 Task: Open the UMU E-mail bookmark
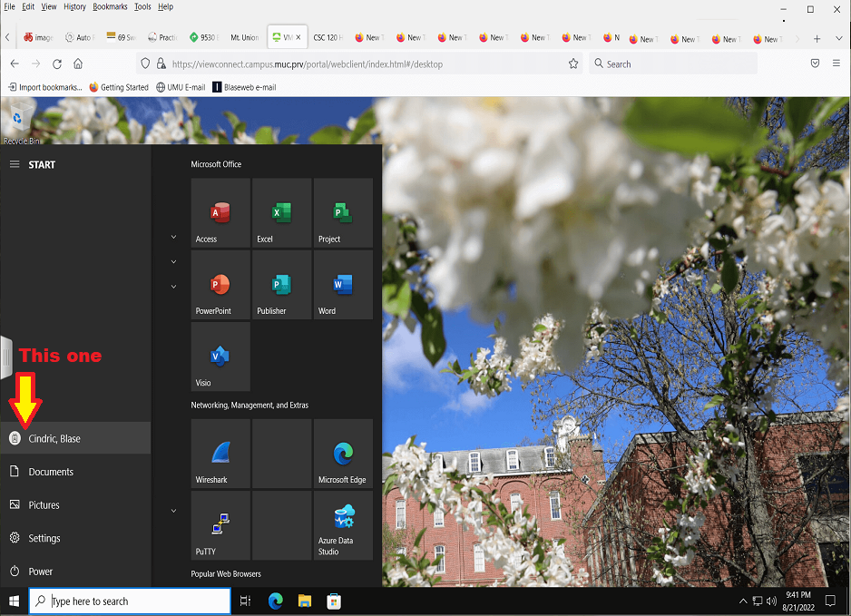(x=181, y=87)
